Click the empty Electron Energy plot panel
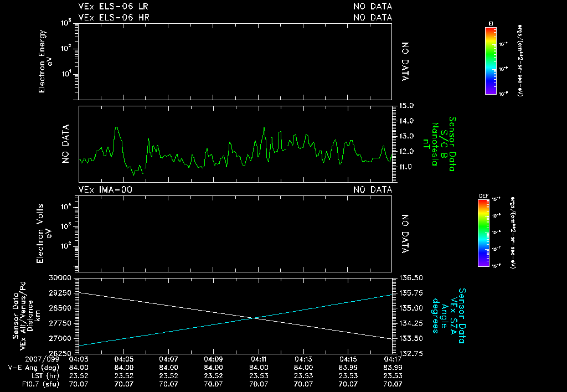The width and height of the screenshot is (567, 392). pos(235,62)
